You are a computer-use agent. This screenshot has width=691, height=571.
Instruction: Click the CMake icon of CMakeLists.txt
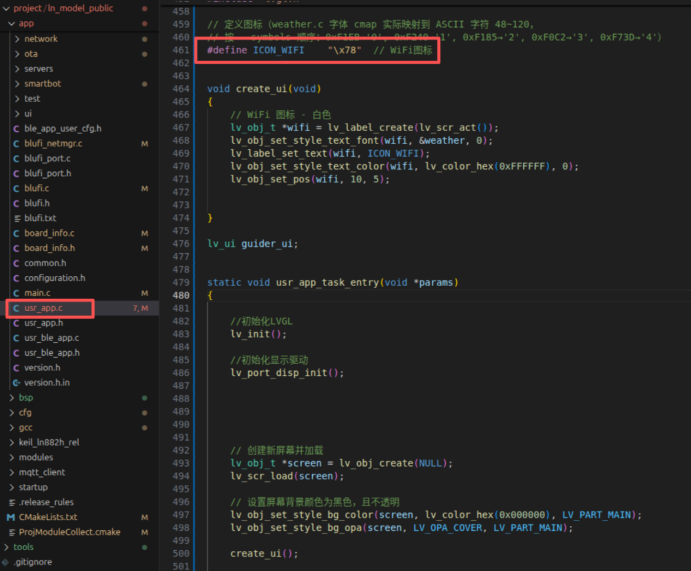point(11,517)
